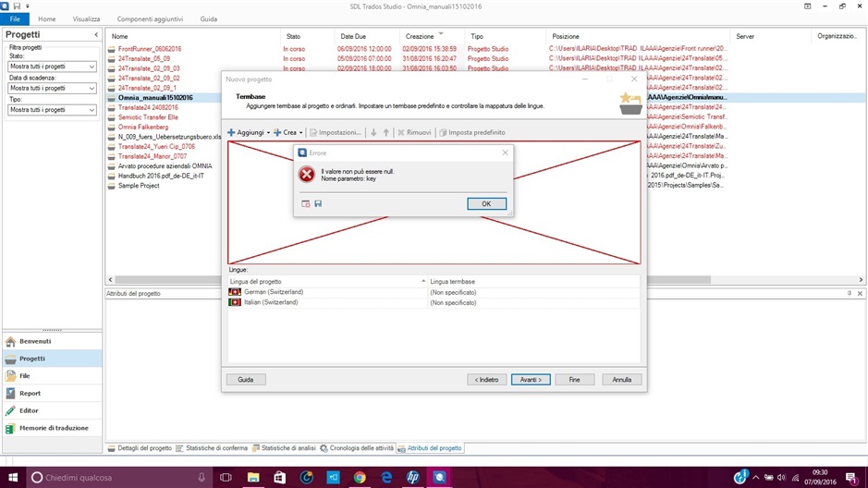868x488 pixels.
Task: Click the move down arrow in termbase toolbar
Action: 373,133
